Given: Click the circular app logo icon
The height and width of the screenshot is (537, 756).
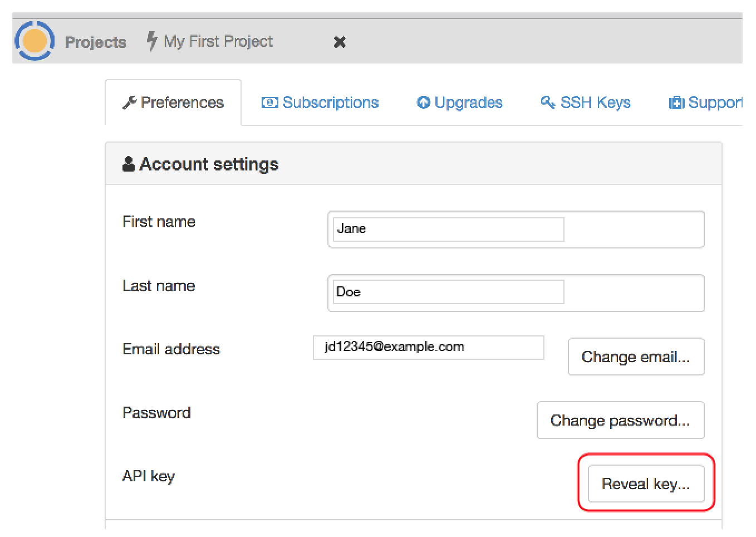Looking at the screenshot, I should click(x=35, y=41).
